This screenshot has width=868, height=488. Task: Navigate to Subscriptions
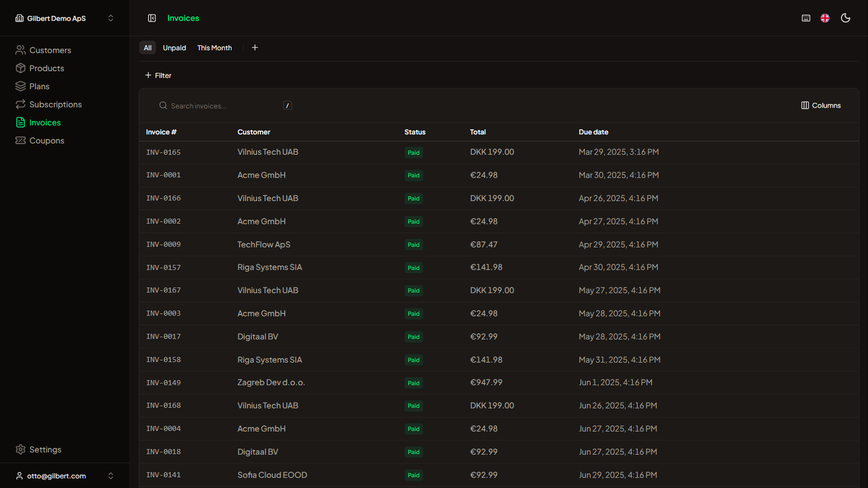[x=55, y=104]
